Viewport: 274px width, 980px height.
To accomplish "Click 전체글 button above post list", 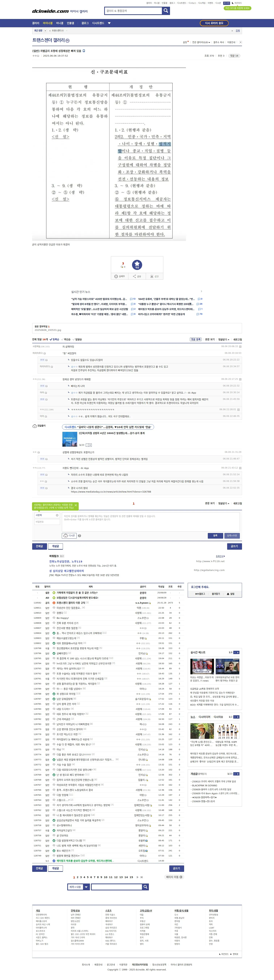I will tap(40, 546).
